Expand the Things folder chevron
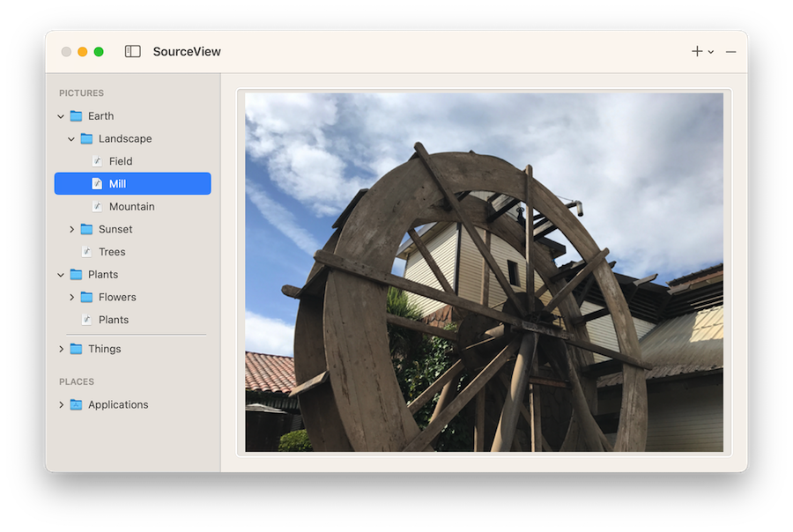 (61, 350)
